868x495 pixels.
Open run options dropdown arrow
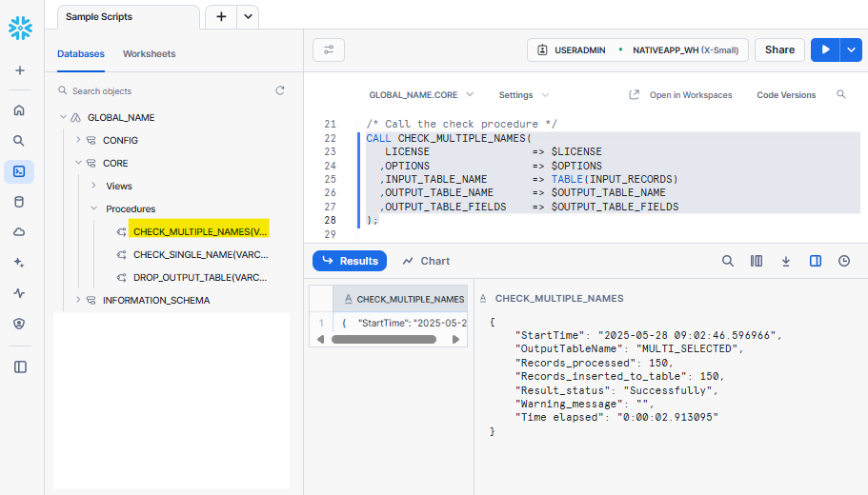click(851, 49)
